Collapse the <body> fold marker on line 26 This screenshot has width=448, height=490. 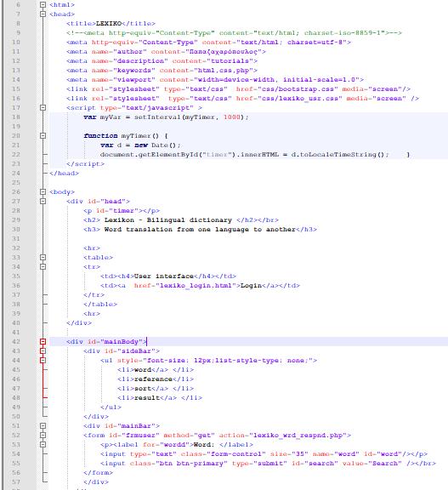point(43,192)
